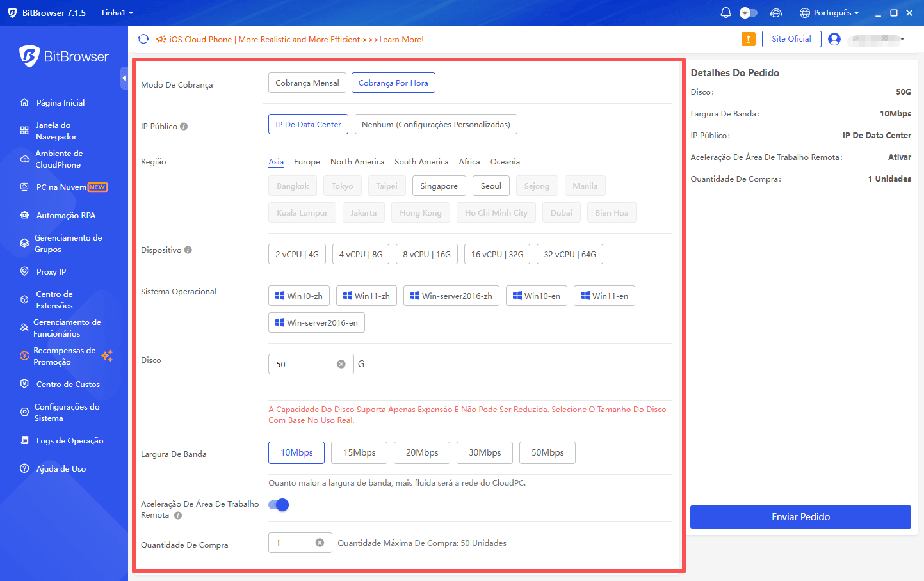This screenshot has height=581, width=924.
Task: Open the Site Oficial button
Action: (x=791, y=39)
